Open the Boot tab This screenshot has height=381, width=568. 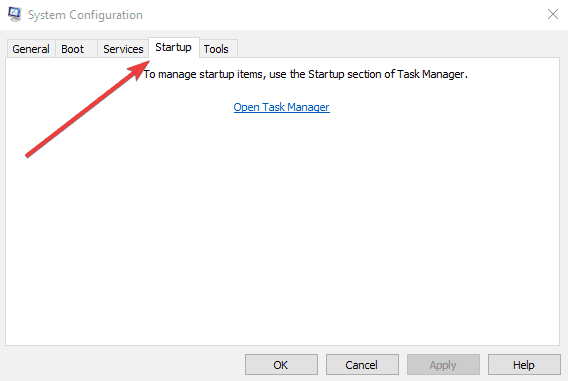72,49
